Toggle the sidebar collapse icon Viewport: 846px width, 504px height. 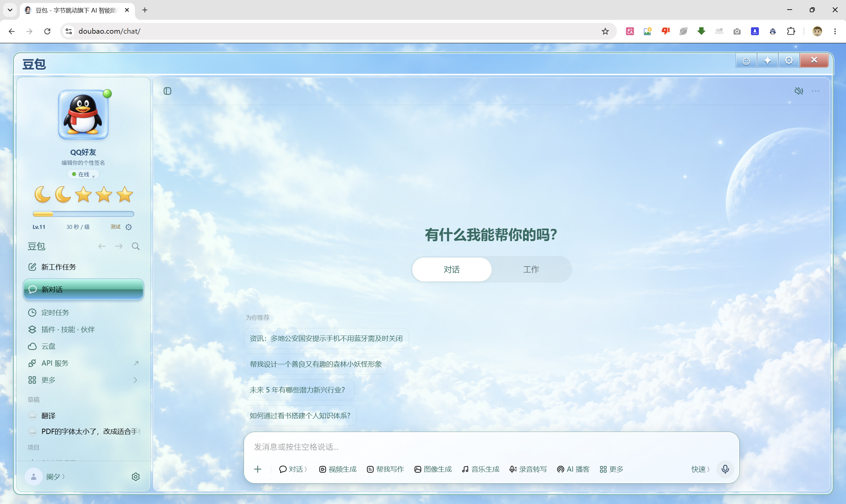[x=167, y=91]
